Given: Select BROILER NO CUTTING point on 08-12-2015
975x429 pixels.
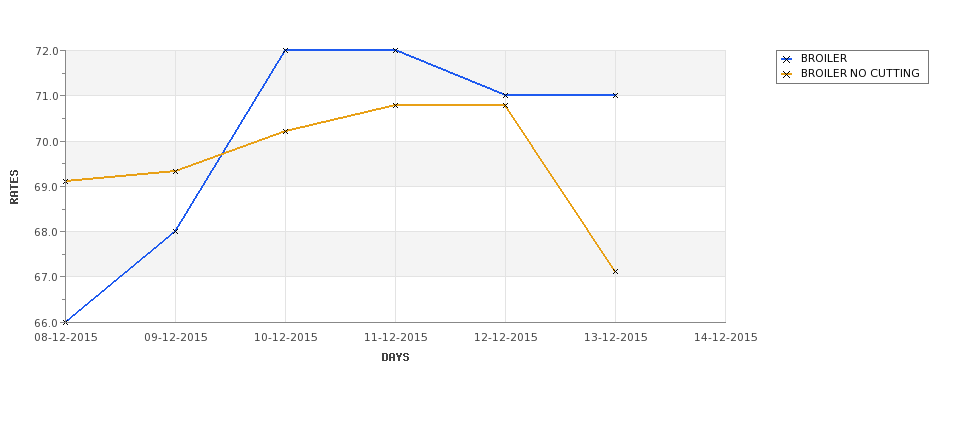Looking at the screenshot, I should point(65,181).
